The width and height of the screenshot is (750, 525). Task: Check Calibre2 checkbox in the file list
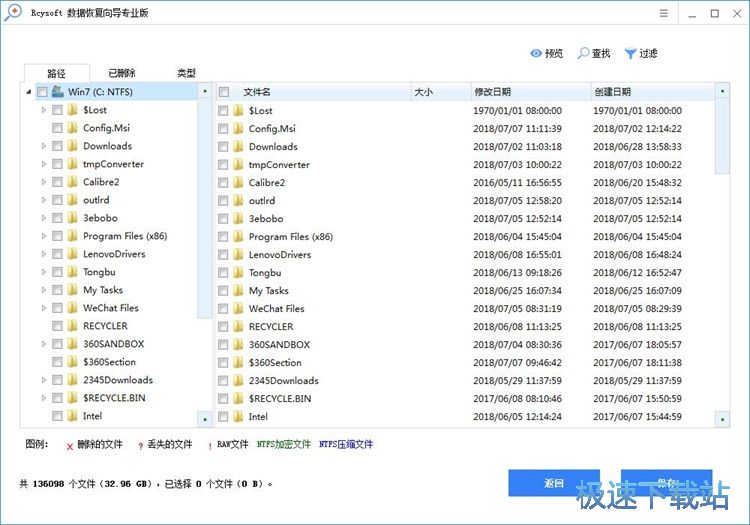click(223, 183)
